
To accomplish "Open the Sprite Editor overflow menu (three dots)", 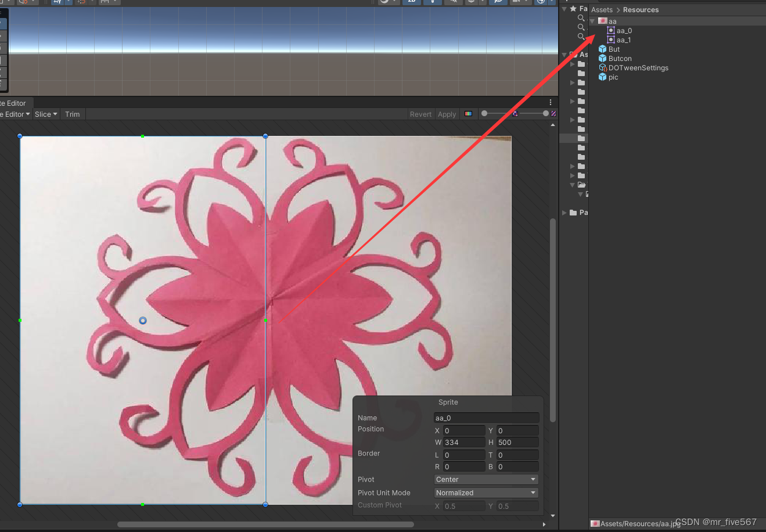I will coord(551,102).
